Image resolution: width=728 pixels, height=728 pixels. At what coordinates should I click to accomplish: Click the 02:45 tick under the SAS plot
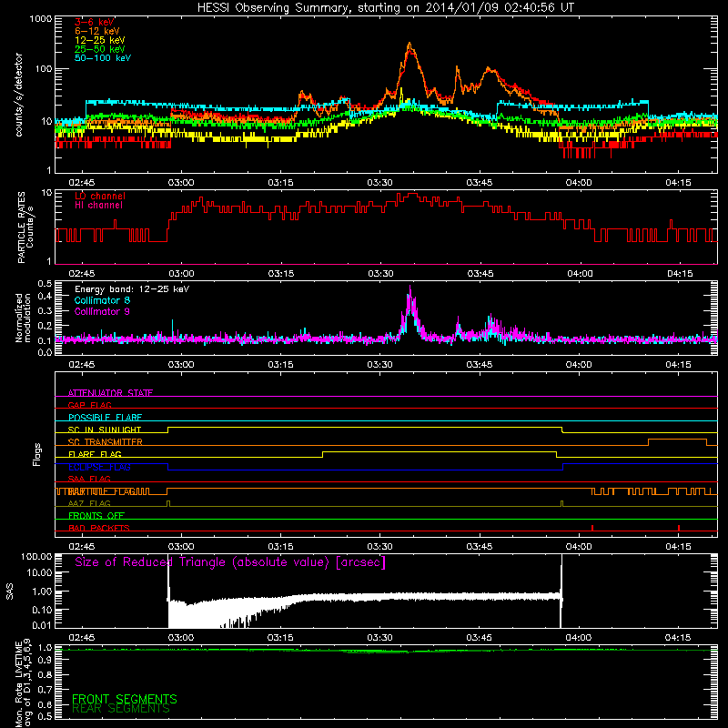(x=81, y=638)
